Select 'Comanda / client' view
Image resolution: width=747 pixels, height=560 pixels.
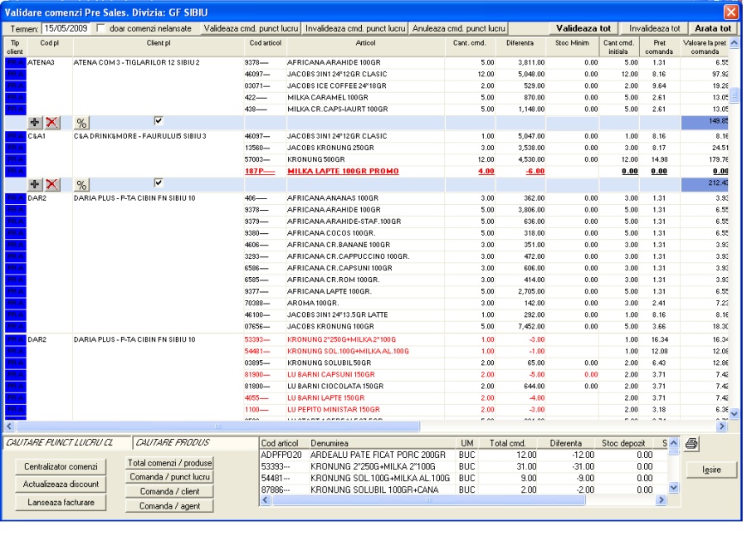click(x=169, y=491)
